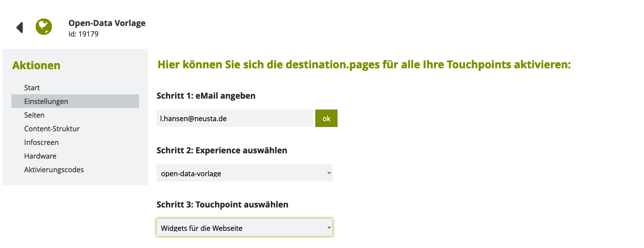Confirm the eMail with the ok button

pyautogui.click(x=326, y=118)
